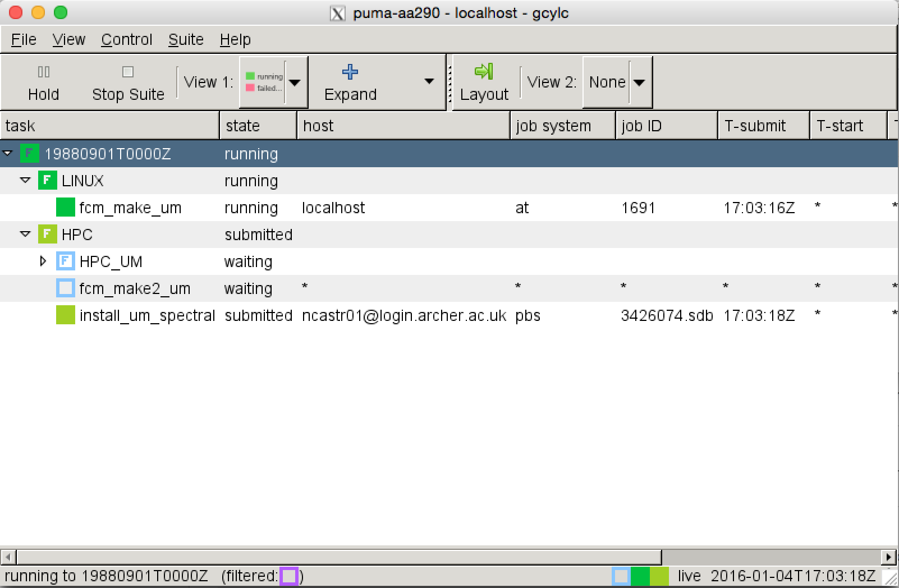Open the File menu

[24, 40]
